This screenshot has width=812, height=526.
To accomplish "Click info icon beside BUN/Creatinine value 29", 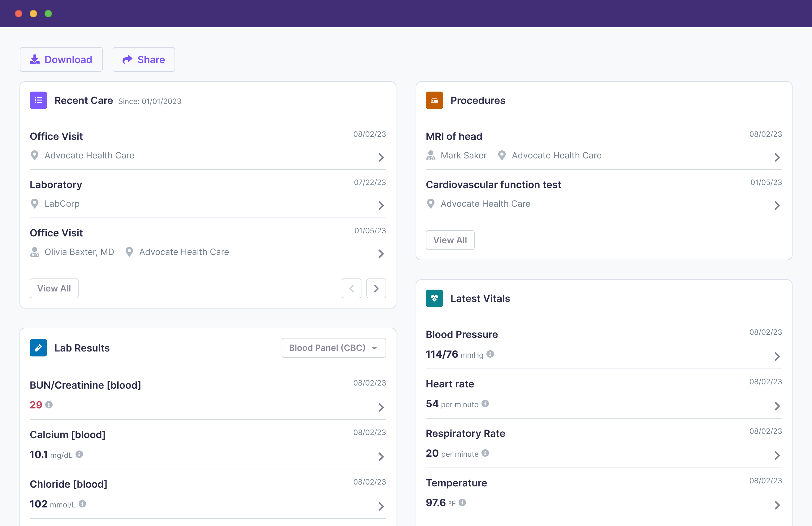I will [x=49, y=405].
